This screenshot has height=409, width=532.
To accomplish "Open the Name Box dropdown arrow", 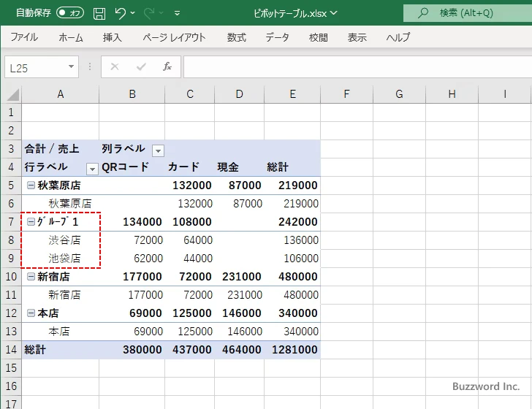I will coord(72,66).
